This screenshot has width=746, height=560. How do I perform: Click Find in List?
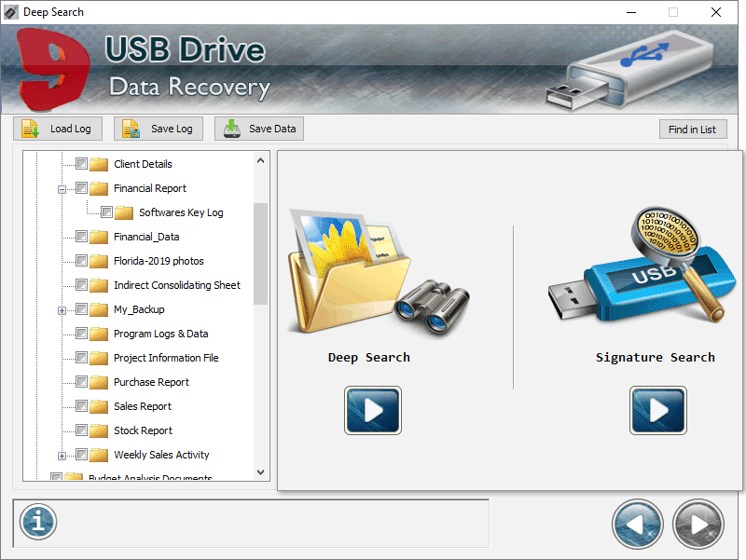(x=693, y=129)
